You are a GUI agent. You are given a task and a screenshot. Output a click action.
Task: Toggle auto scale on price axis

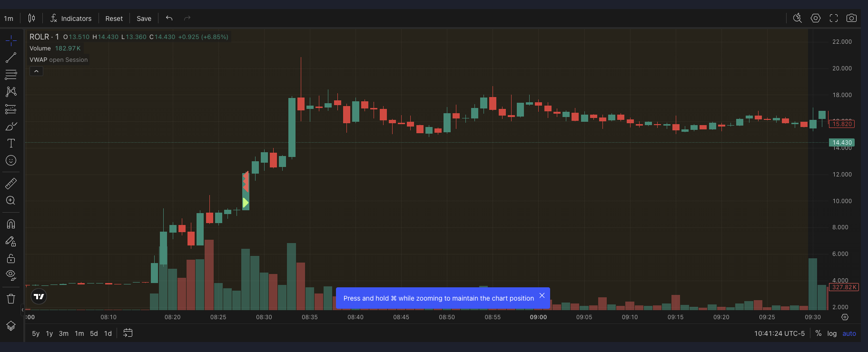(849, 333)
